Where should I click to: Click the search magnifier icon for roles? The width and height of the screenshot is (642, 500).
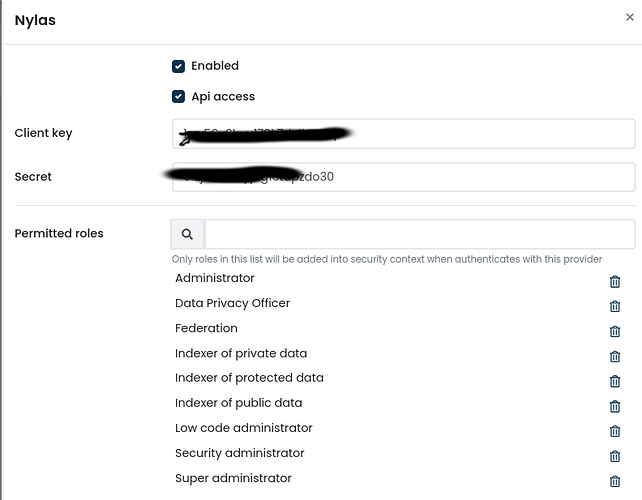point(187,234)
